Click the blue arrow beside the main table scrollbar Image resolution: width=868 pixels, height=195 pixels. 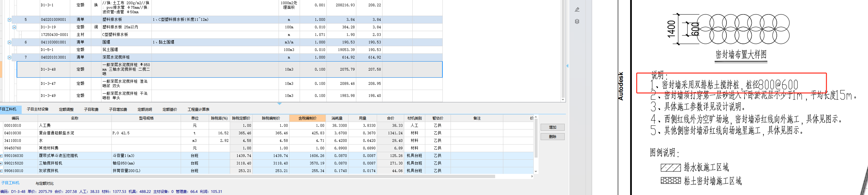(567, 66)
